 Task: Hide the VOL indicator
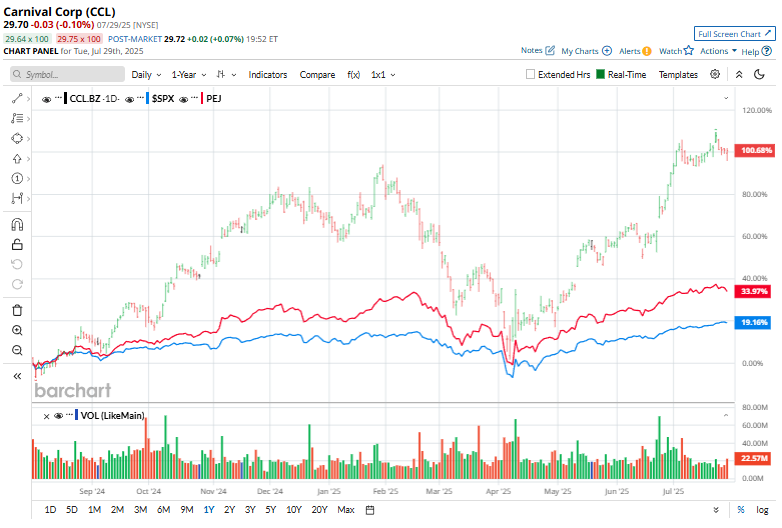click(x=58, y=416)
